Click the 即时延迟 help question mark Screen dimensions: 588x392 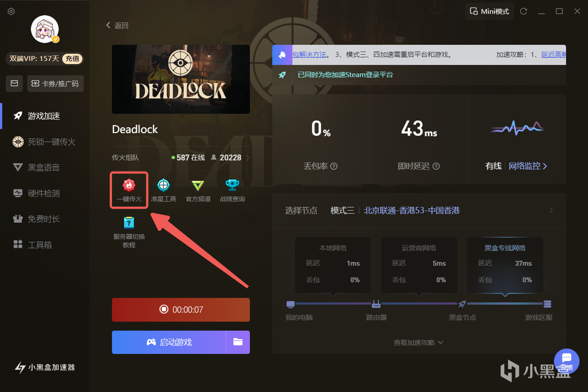click(x=436, y=166)
